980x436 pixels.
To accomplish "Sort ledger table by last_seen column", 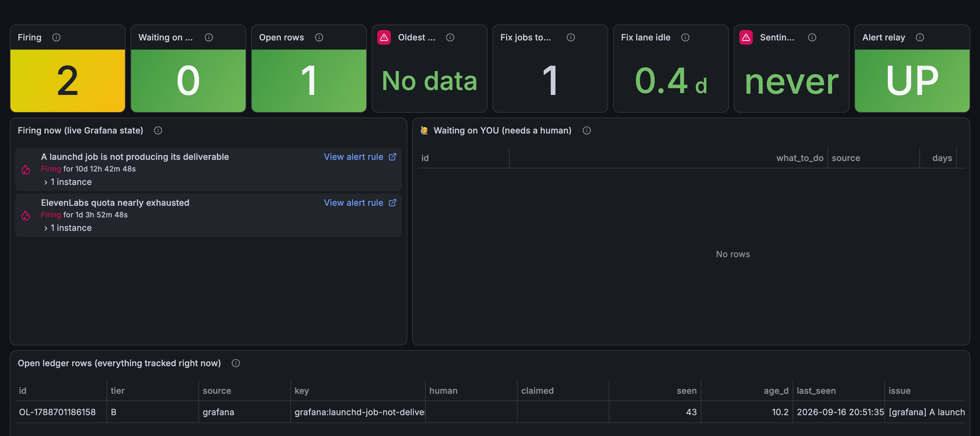I will [816, 391].
